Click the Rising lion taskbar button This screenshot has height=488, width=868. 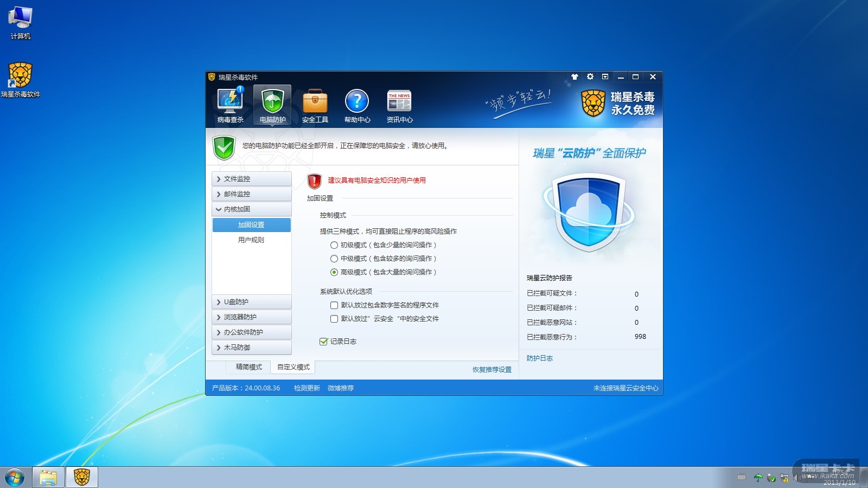(82, 478)
